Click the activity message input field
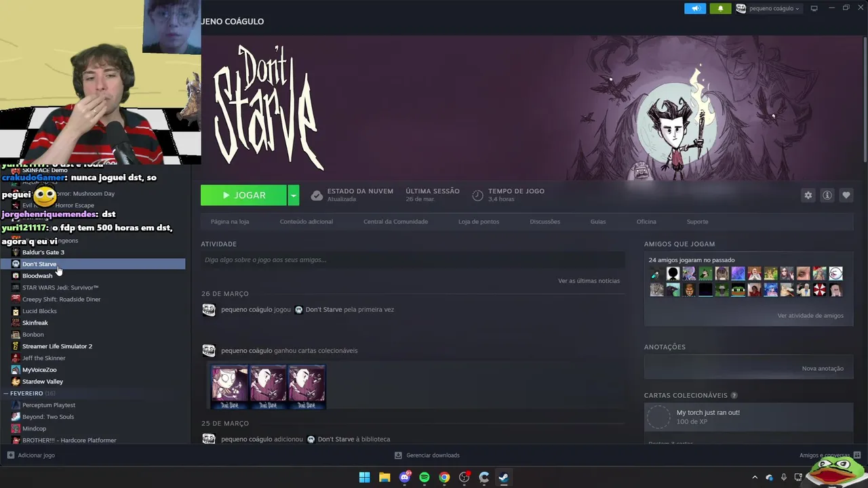The width and height of the screenshot is (868, 488). coord(412,260)
